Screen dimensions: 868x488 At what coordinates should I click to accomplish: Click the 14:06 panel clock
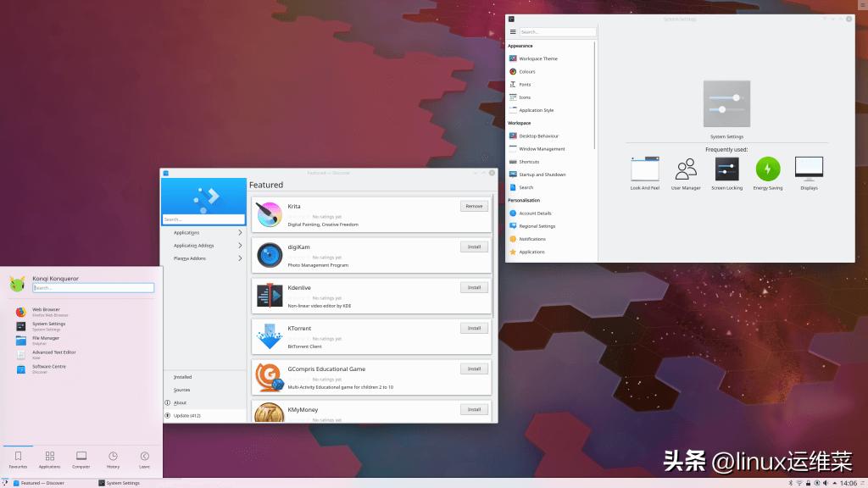[x=848, y=483]
